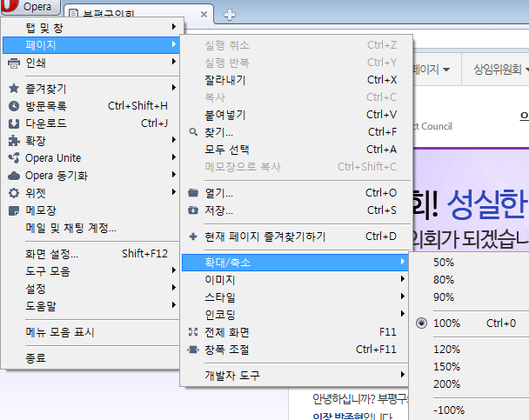Expand the 이미지 submenu arrow
The height and width of the screenshot is (420, 529).
pyautogui.click(x=403, y=279)
